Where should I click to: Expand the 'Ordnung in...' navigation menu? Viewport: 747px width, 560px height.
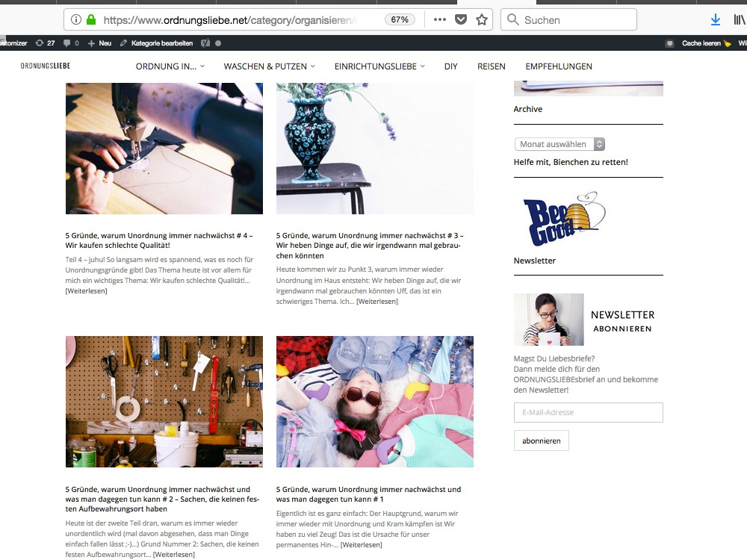point(170,66)
